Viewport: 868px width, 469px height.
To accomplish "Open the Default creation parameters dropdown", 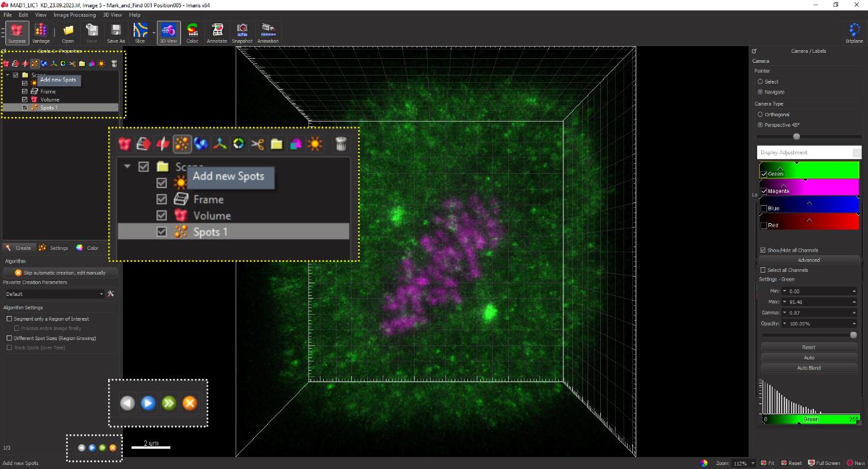I will (x=54, y=294).
